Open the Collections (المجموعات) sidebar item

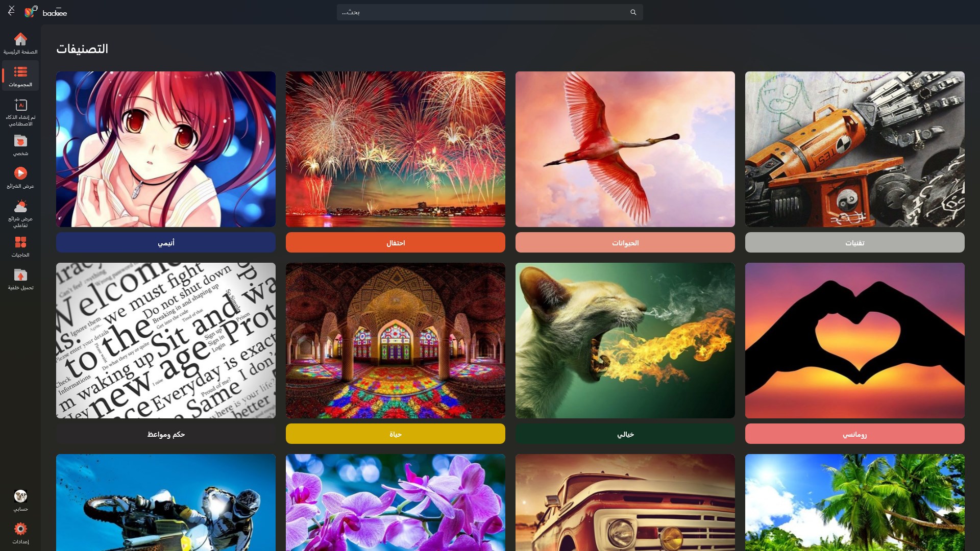click(20, 76)
